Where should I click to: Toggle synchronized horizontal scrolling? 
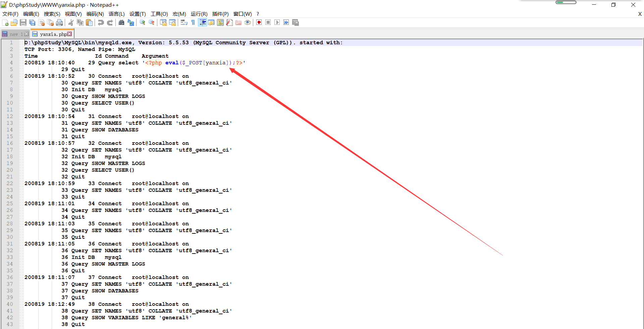coord(172,22)
